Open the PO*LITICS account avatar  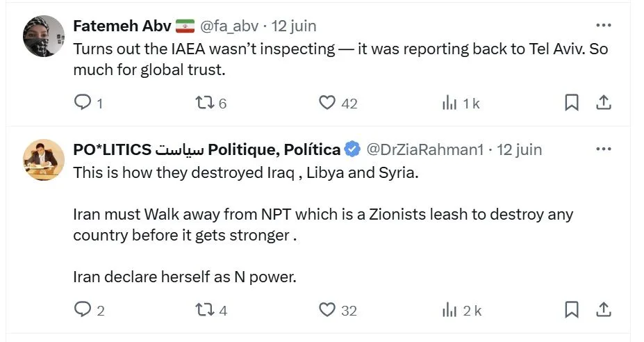44,160
